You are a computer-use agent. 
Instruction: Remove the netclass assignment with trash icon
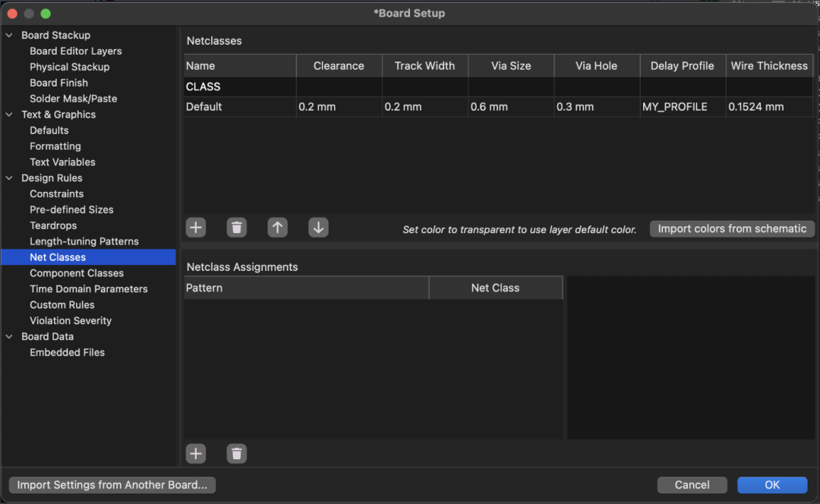237,454
